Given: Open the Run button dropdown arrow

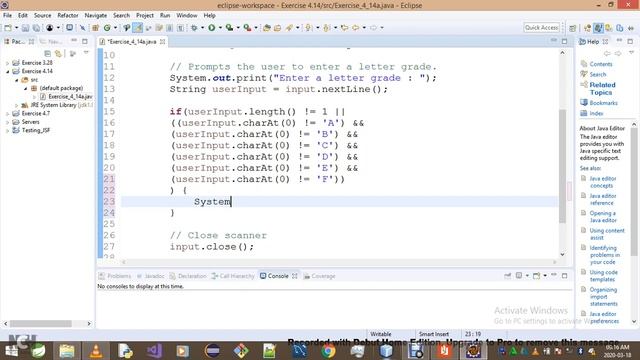Looking at the screenshot, I should tap(220, 28).
